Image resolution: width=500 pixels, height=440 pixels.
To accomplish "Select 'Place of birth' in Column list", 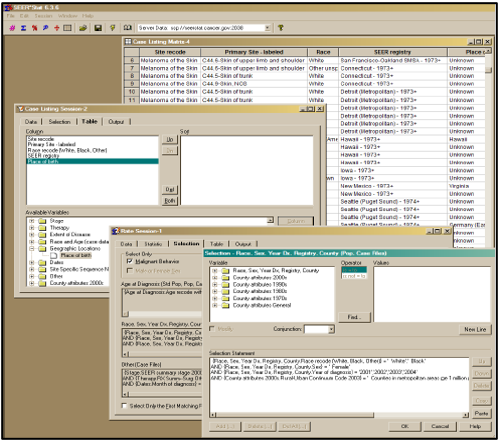I will [x=92, y=161].
